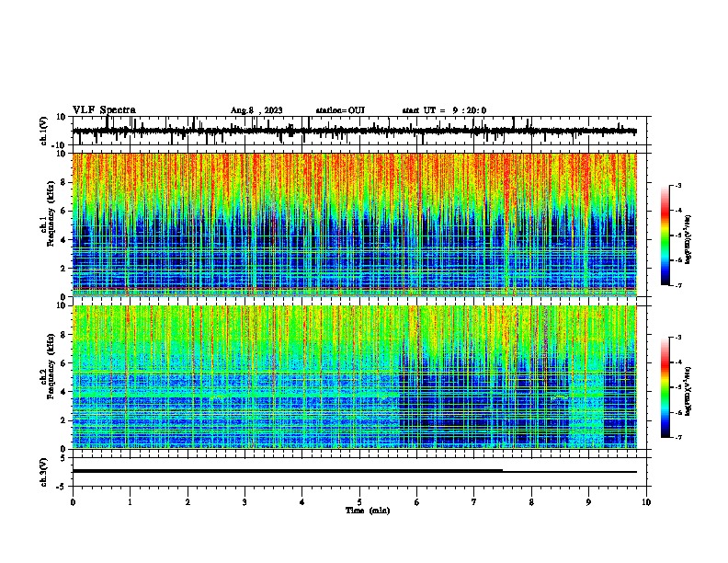Click the "Time (min)" axis label
The width and height of the screenshot is (728, 563).
point(368,511)
